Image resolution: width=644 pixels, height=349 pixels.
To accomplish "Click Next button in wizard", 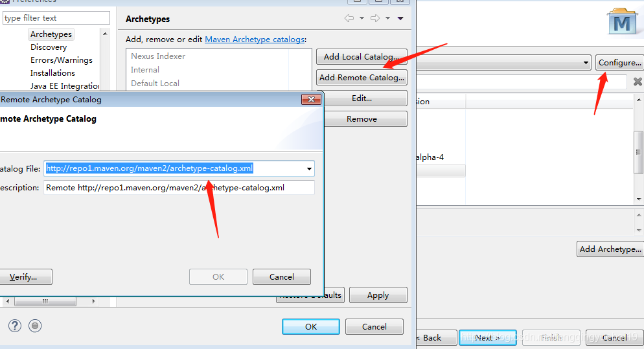I will tap(487, 337).
